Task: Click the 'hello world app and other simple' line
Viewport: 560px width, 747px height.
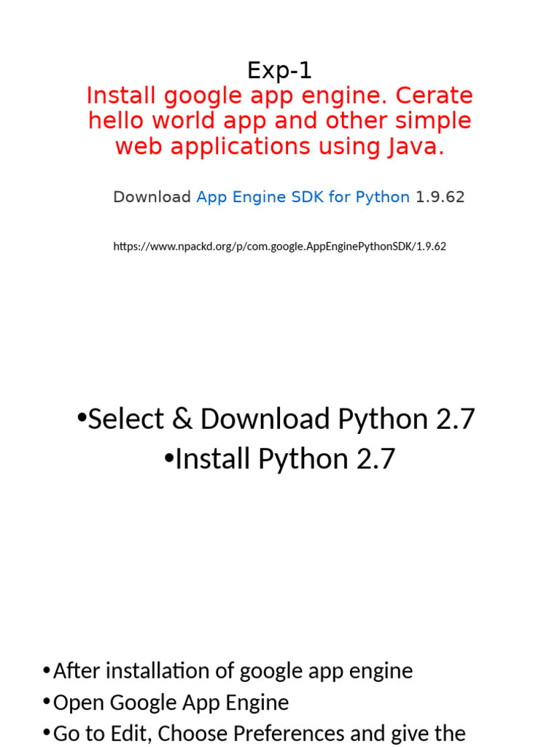Action: click(x=279, y=120)
